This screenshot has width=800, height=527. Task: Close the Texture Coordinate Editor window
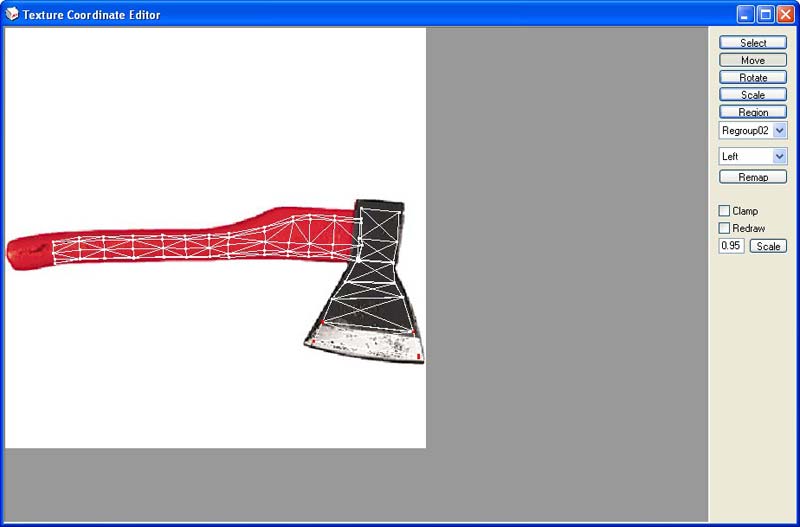pos(786,14)
